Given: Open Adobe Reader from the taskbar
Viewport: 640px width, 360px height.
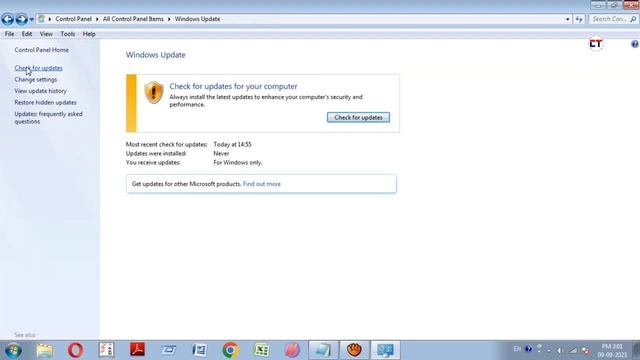Looking at the screenshot, I should coord(138,350).
